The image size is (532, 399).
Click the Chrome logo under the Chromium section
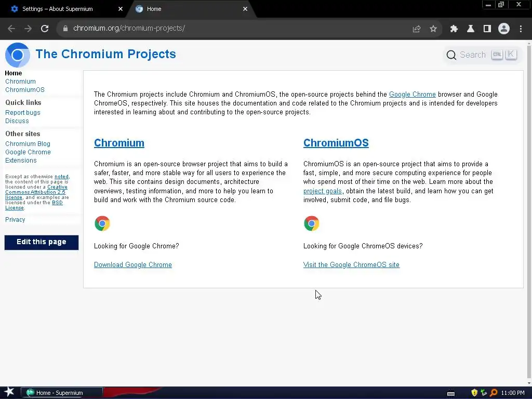(x=102, y=223)
